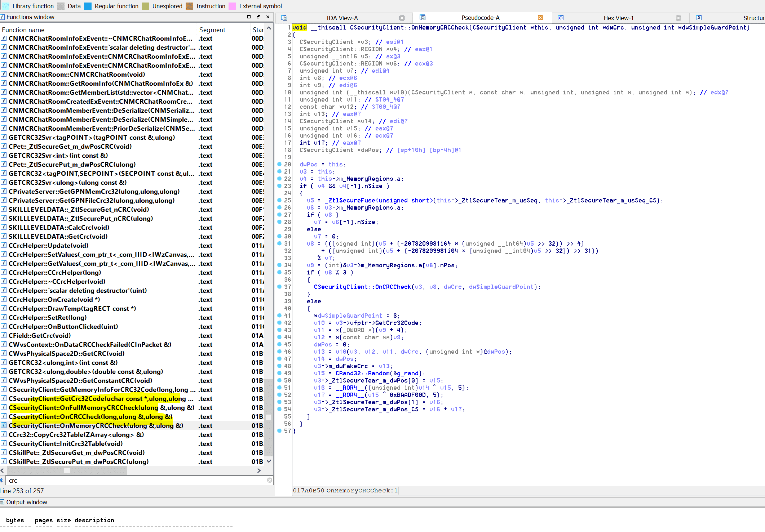Toggle breakpoint dot on pseudocode line 54

tap(279, 409)
